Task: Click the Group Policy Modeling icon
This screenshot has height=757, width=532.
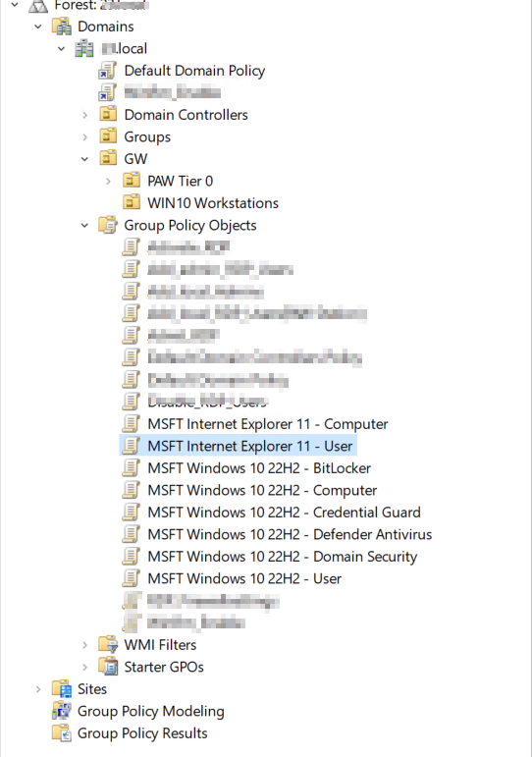Action: 61,711
